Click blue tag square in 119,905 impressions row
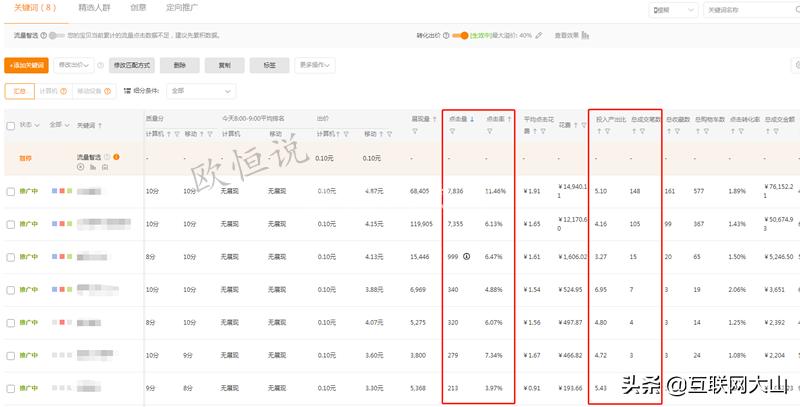 tap(54, 224)
